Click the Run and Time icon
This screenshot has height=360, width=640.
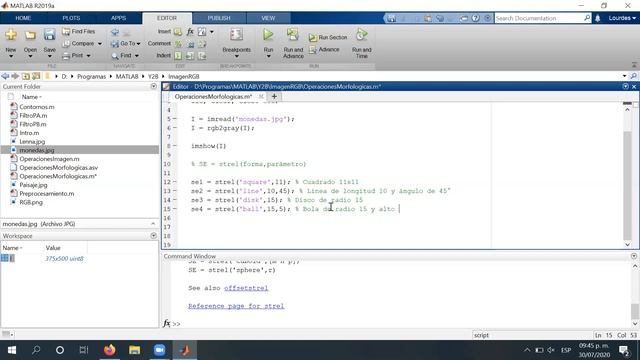(x=362, y=35)
